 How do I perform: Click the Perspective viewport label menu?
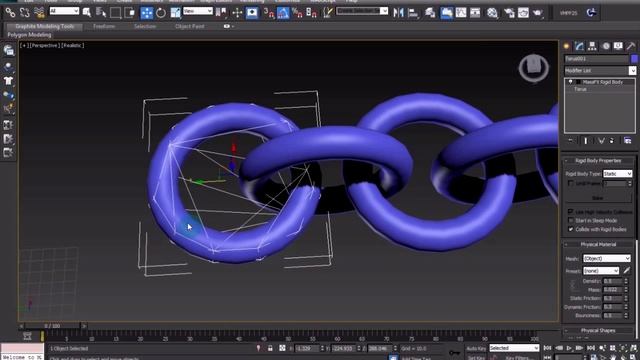[44, 45]
